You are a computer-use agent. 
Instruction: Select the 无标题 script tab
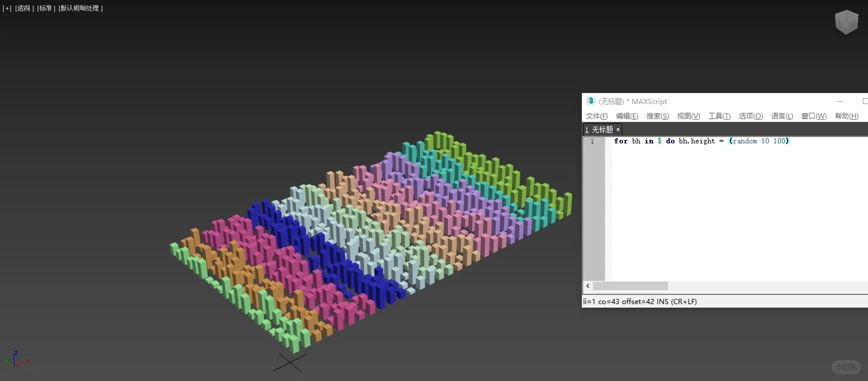click(602, 130)
